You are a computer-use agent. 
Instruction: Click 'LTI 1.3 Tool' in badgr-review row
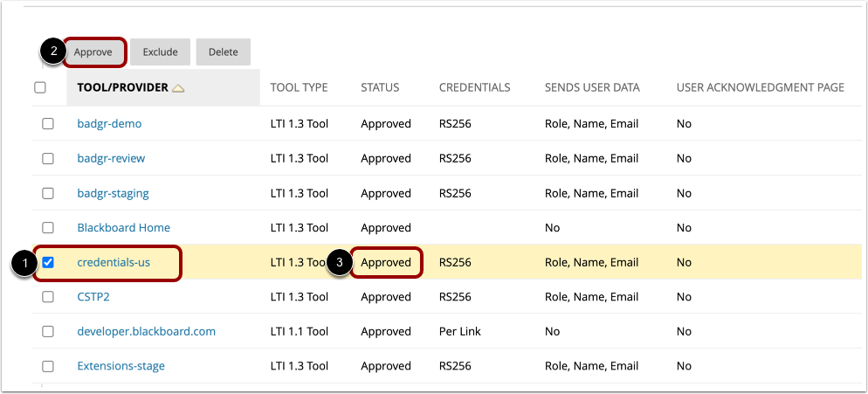click(x=299, y=158)
